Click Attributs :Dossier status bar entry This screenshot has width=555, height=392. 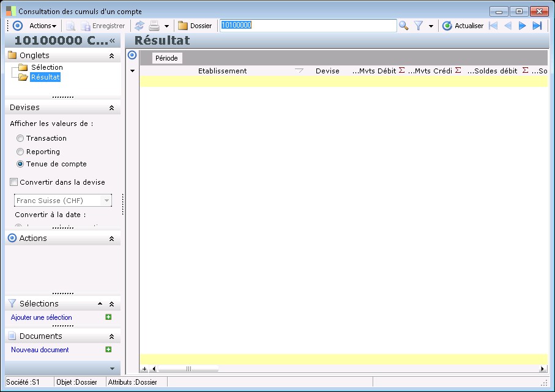(133, 382)
